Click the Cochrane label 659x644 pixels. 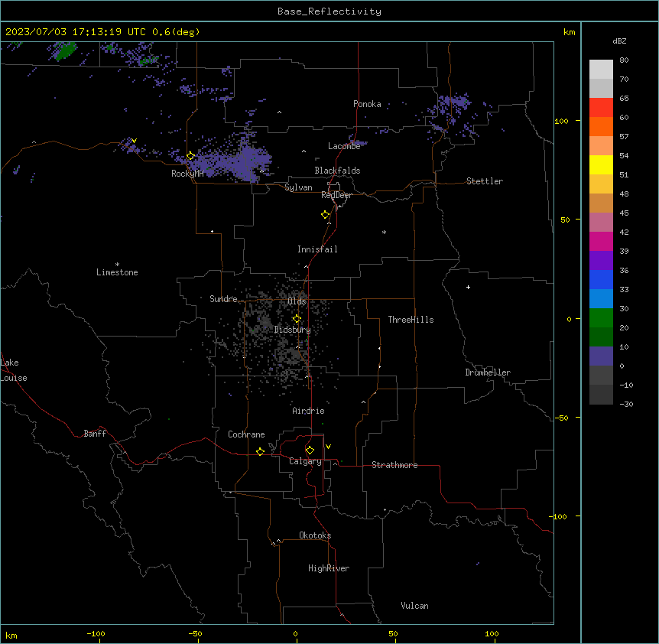(246, 434)
